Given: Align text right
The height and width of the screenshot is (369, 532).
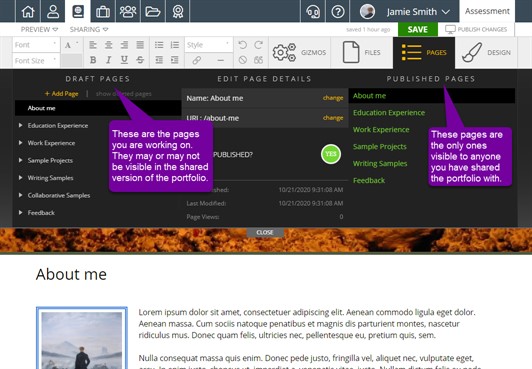Looking at the screenshot, I should [x=124, y=45].
